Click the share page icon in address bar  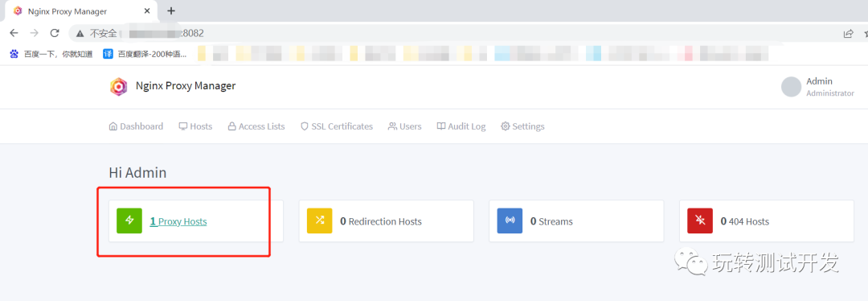tap(848, 34)
